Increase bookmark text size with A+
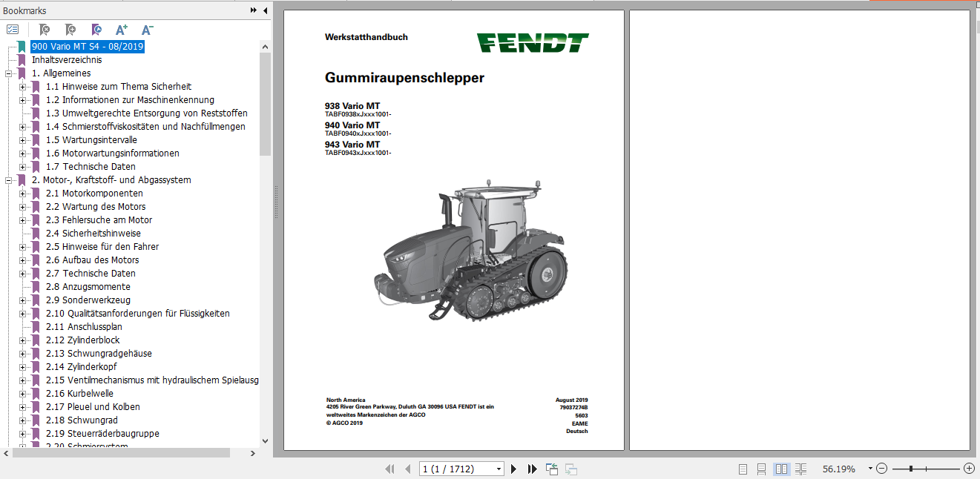This screenshot has height=479, width=980. coord(122,30)
